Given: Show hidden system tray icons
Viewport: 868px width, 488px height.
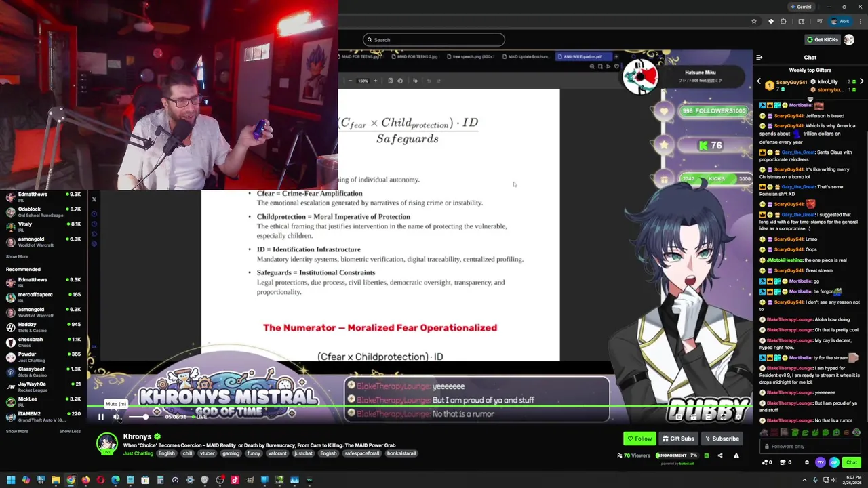Looking at the screenshot, I should (804, 480).
